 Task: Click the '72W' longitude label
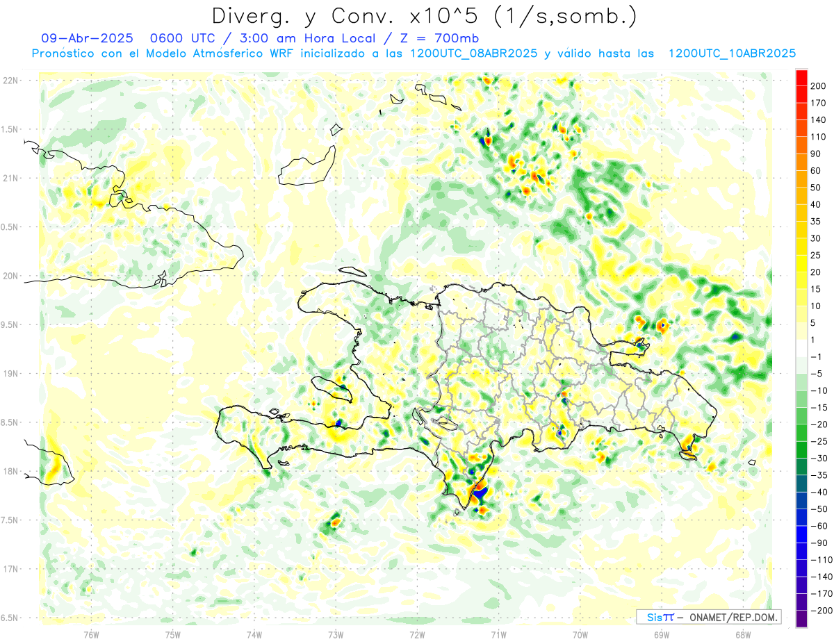coord(417,634)
